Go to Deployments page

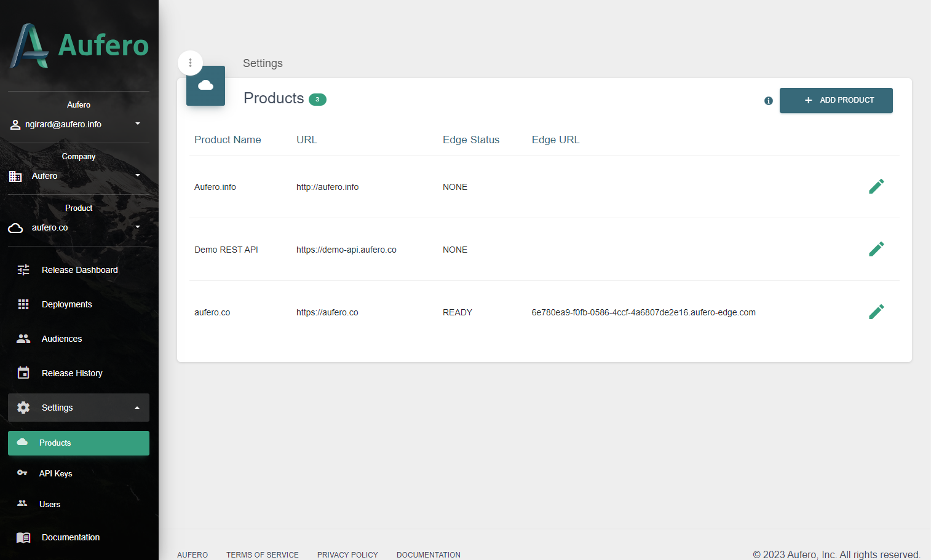pos(66,304)
